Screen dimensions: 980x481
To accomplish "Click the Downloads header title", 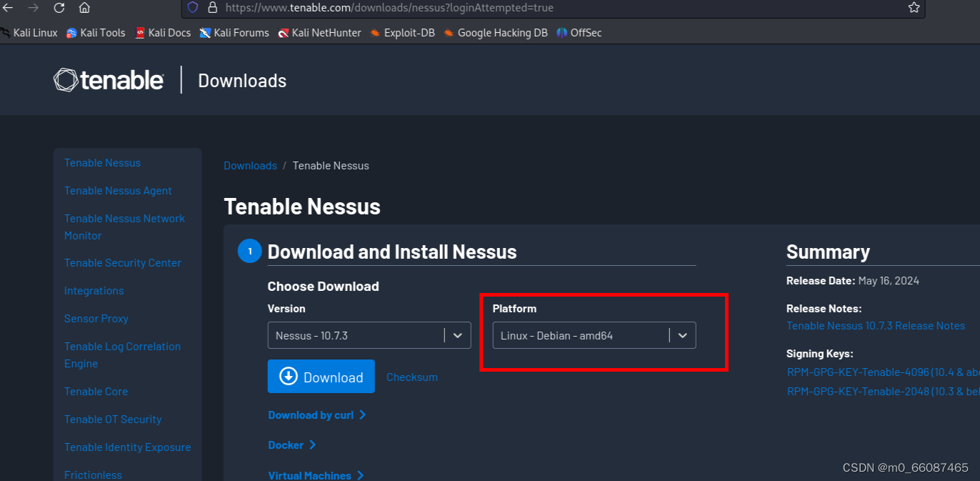I will pos(242,81).
